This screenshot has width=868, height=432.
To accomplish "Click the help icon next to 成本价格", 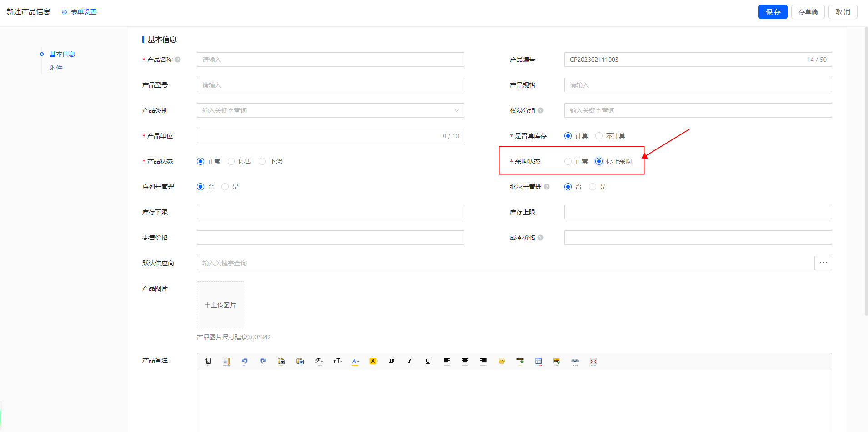I will [x=540, y=238].
